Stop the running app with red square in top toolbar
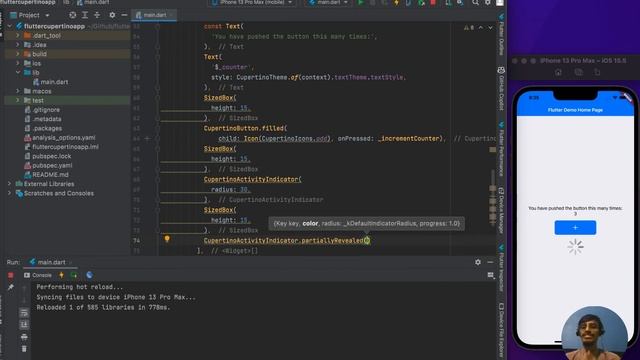The image size is (640, 360). pyautogui.click(x=433, y=2)
